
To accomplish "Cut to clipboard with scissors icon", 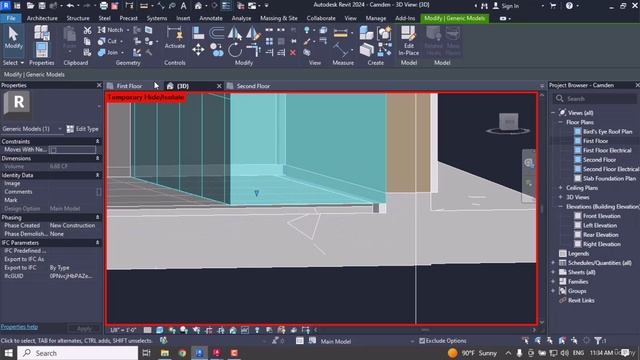I will click(87, 30).
